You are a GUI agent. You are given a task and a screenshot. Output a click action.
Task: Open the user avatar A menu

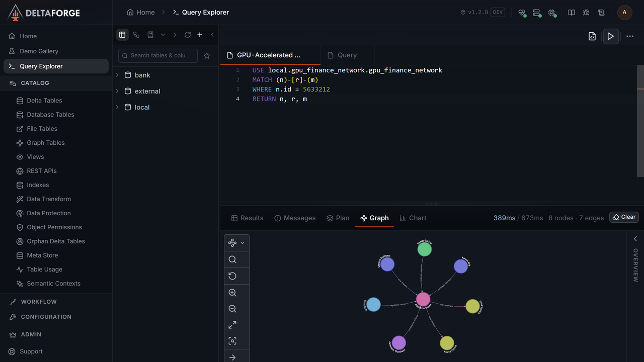624,13
